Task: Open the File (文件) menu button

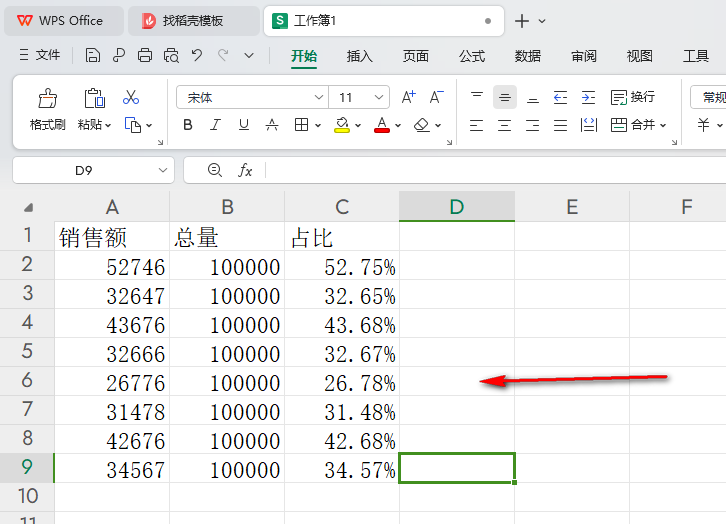Action: coord(40,56)
